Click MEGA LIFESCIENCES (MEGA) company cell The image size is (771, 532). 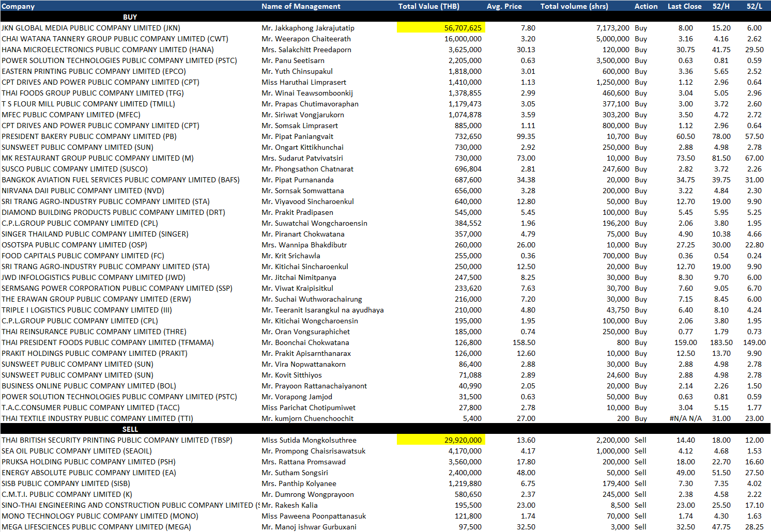coord(96,527)
